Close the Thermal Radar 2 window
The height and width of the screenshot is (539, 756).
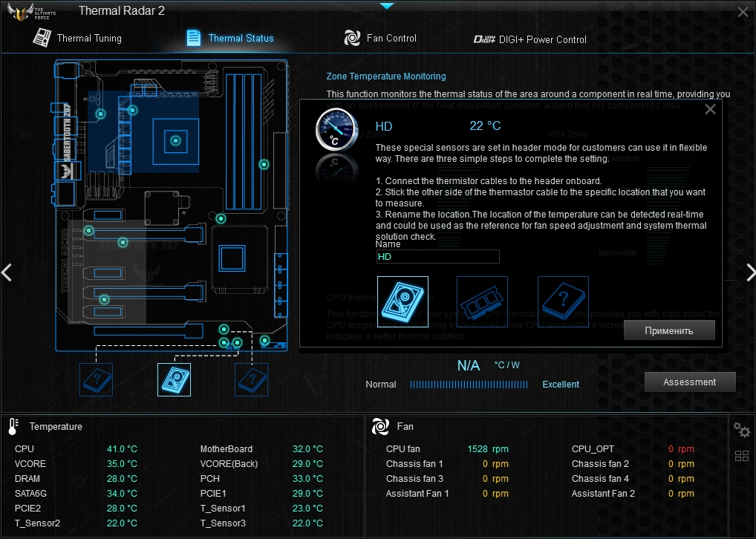(x=743, y=12)
